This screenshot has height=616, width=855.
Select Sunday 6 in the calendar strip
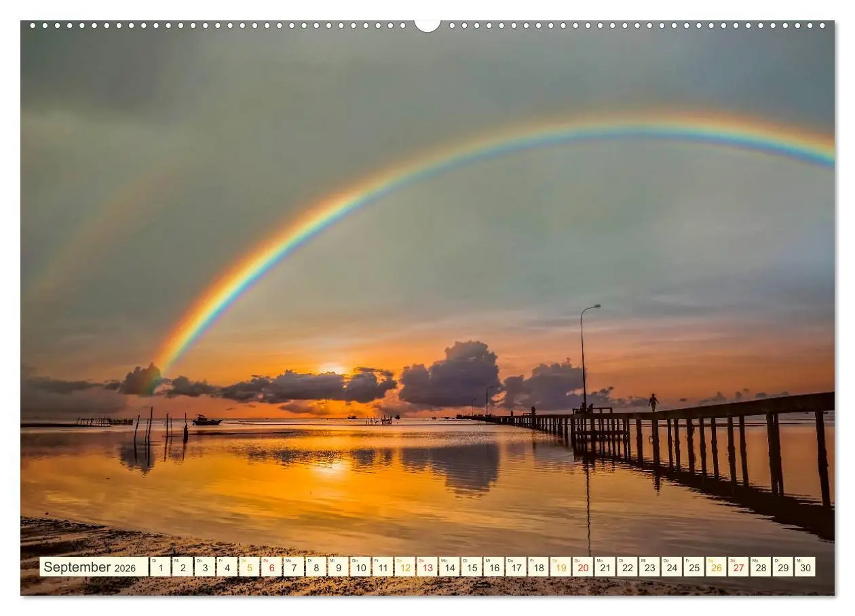[271, 567]
